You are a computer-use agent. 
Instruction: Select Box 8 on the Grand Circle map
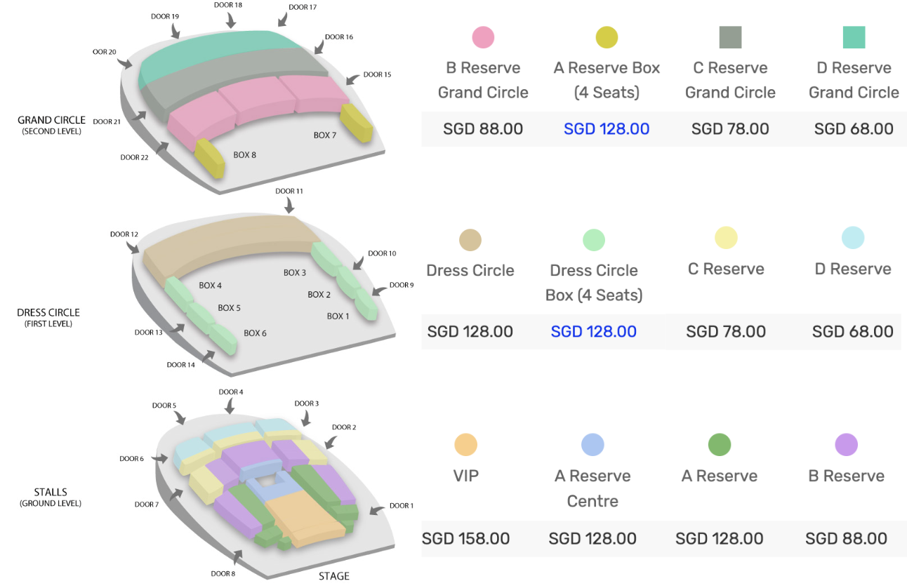(x=209, y=159)
